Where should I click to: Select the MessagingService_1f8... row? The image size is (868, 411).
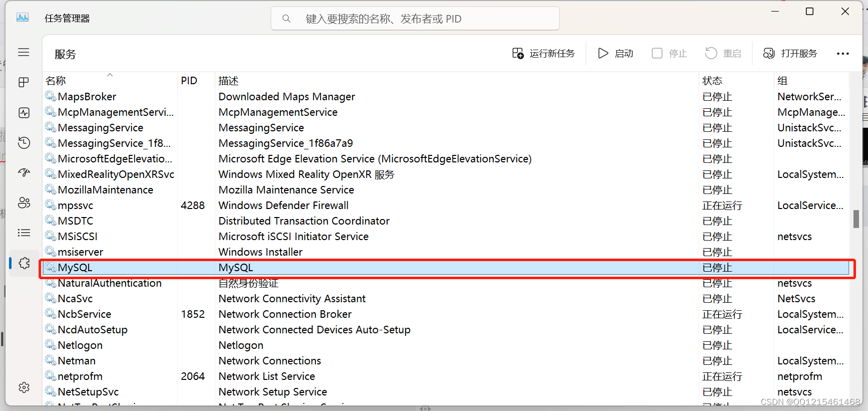[x=446, y=143]
